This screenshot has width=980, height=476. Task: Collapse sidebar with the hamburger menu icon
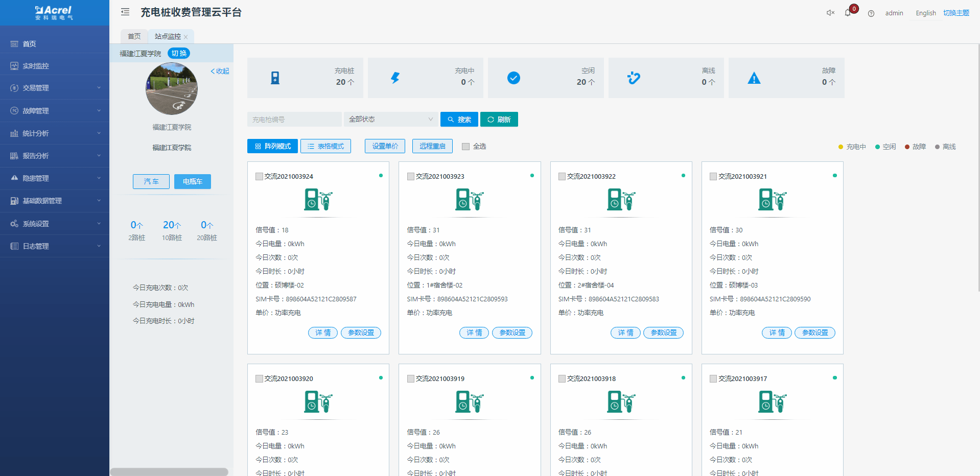click(x=125, y=12)
